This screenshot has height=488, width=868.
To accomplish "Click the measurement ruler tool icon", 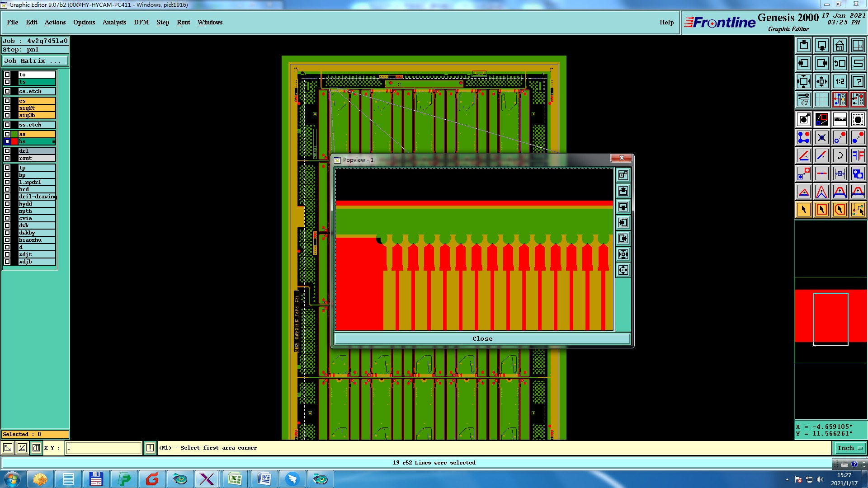I will click(x=840, y=119).
